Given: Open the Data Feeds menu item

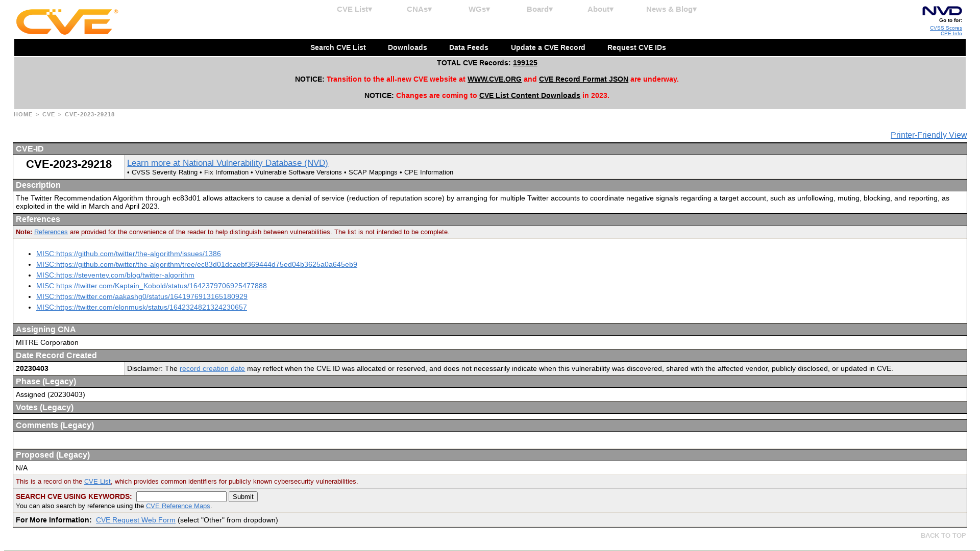Looking at the screenshot, I should click(469, 47).
